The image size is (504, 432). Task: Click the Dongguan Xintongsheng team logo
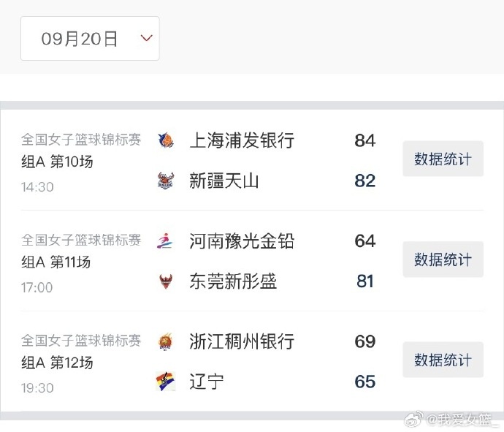[166, 281]
